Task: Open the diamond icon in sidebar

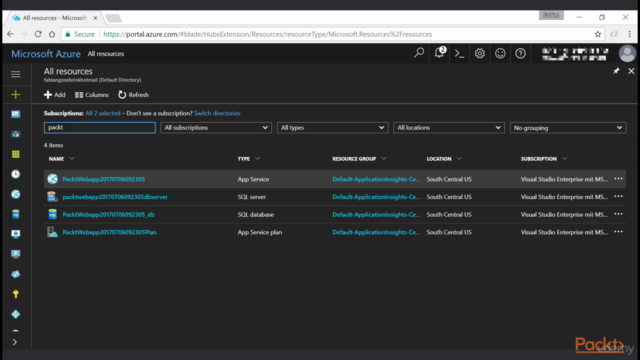Action: (x=16, y=314)
